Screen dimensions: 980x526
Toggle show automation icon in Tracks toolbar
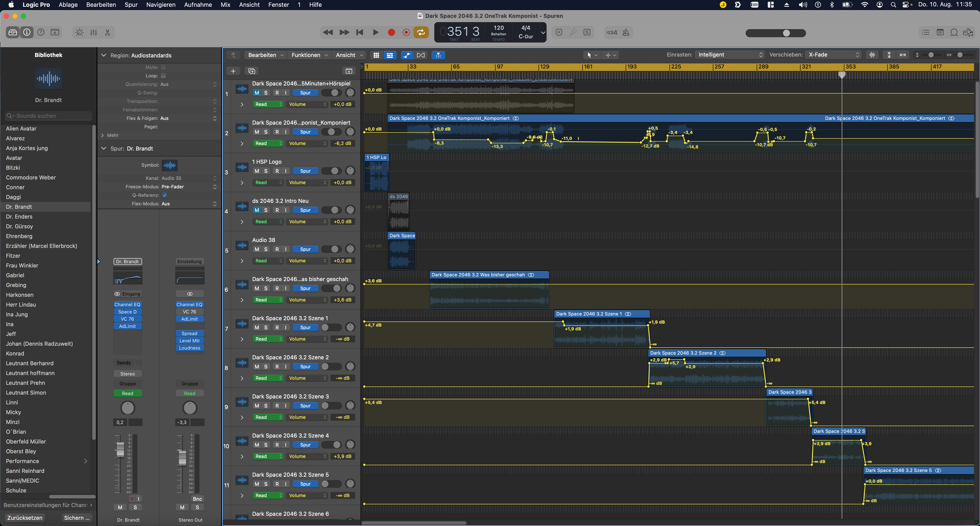click(x=407, y=55)
